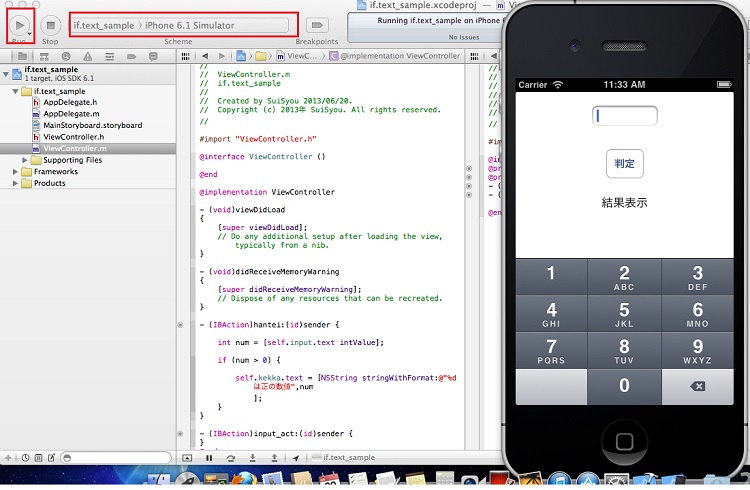This screenshot has width=750, height=490.
Task: Show the Issue navigator warning icon
Action: 88,56
